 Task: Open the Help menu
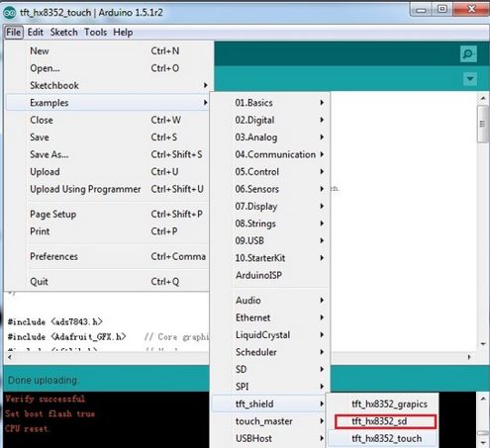(x=123, y=33)
